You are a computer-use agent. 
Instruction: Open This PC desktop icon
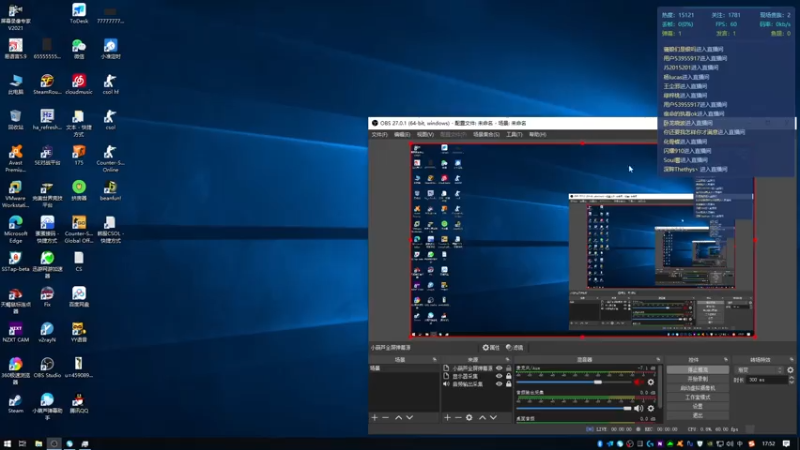point(16,84)
